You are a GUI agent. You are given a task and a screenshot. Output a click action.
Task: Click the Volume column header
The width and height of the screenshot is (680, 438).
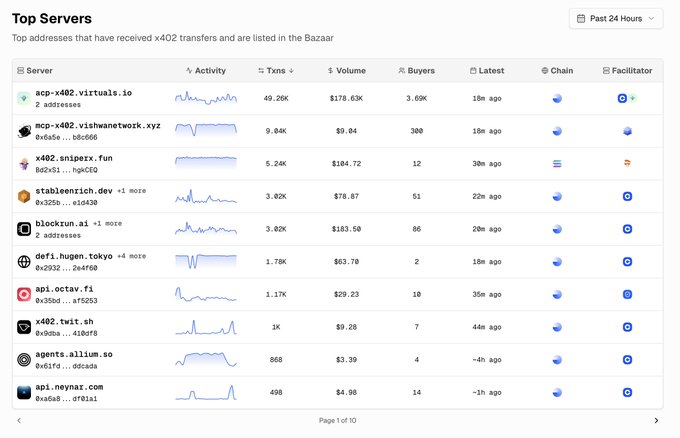[346, 71]
